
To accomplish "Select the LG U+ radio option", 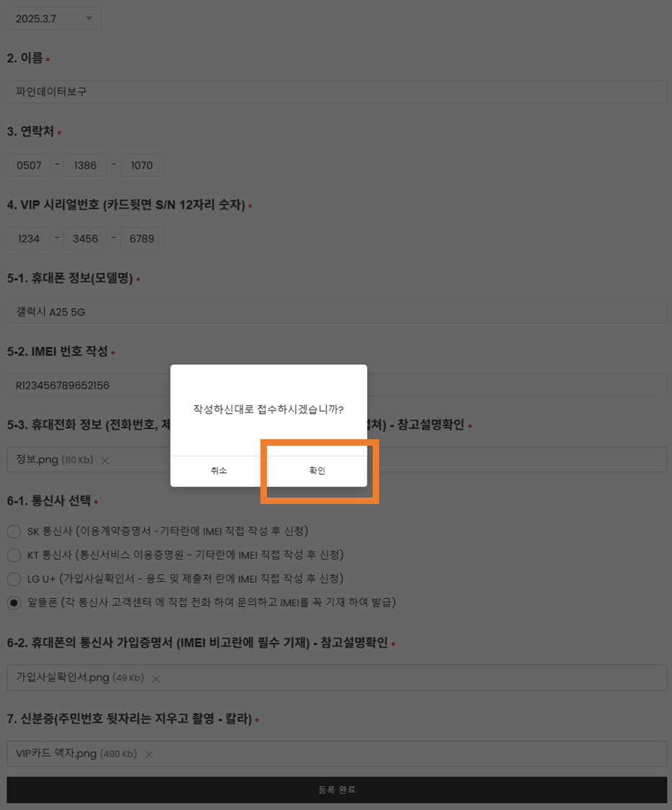I will point(14,579).
